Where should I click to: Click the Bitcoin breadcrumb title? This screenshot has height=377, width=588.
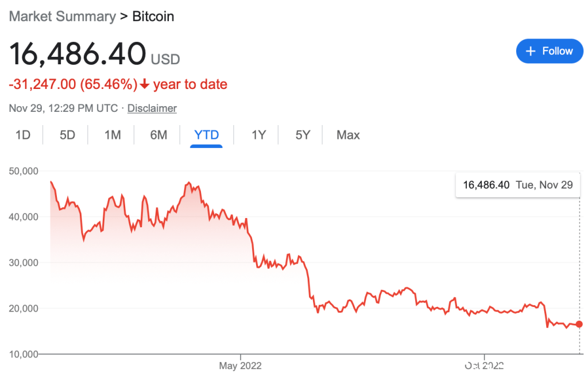point(153,16)
